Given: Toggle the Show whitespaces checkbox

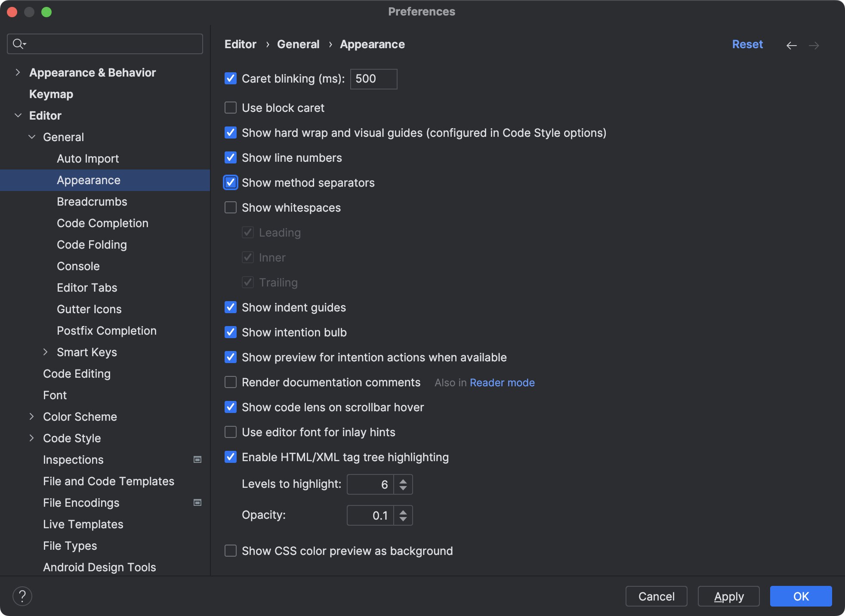Looking at the screenshot, I should click(x=231, y=208).
